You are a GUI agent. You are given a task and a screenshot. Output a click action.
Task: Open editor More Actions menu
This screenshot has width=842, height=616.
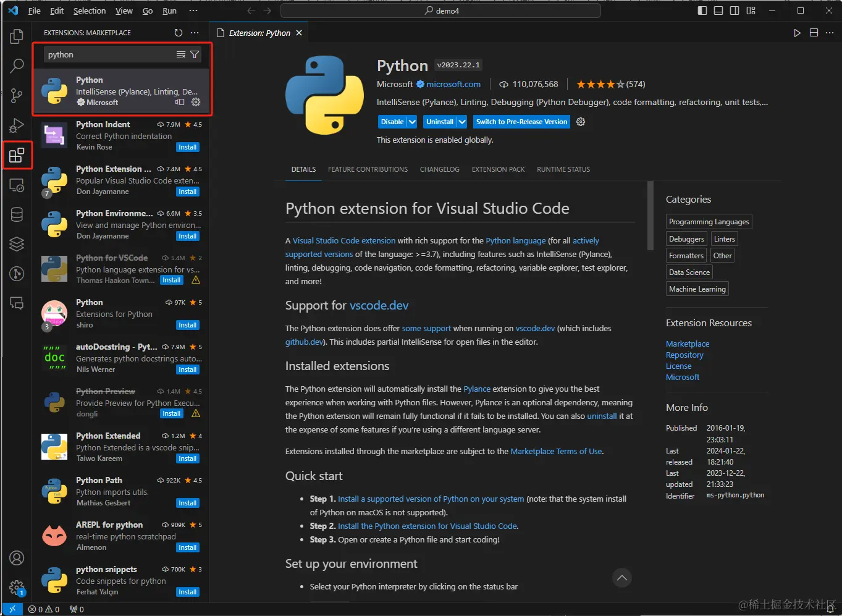tap(830, 33)
